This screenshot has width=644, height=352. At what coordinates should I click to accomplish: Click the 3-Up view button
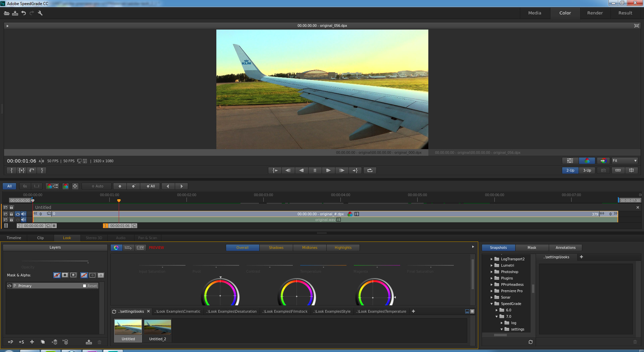[x=587, y=170]
